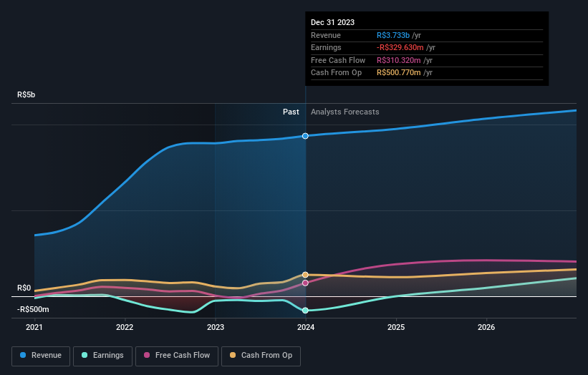Click the -R$500m y-axis label
This screenshot has width=588, height=375.
coord(33,309)
